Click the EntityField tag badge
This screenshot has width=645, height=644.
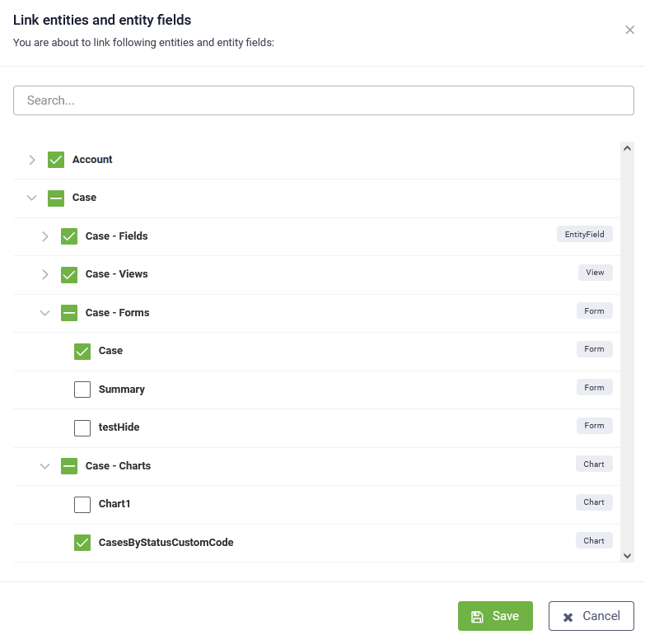(585, 234)
